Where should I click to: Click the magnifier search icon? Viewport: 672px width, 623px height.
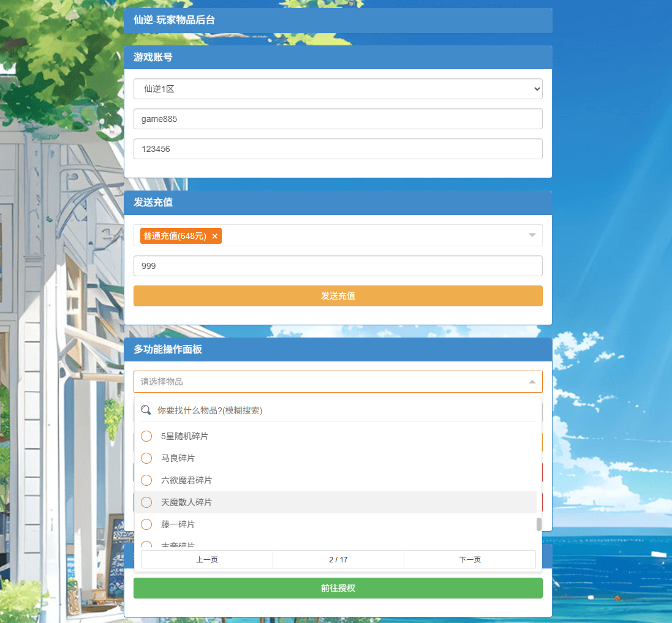146,410
